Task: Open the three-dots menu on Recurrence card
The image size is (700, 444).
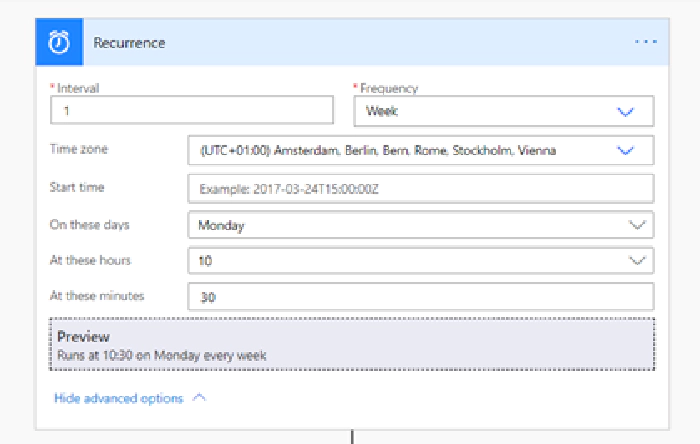Action: [645, 43]
